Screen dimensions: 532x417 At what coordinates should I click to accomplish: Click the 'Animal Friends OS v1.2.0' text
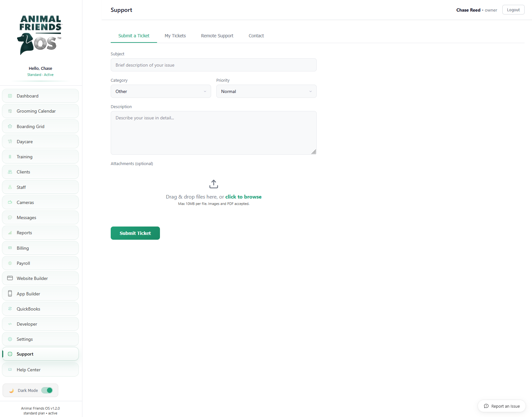click(40, 408)
